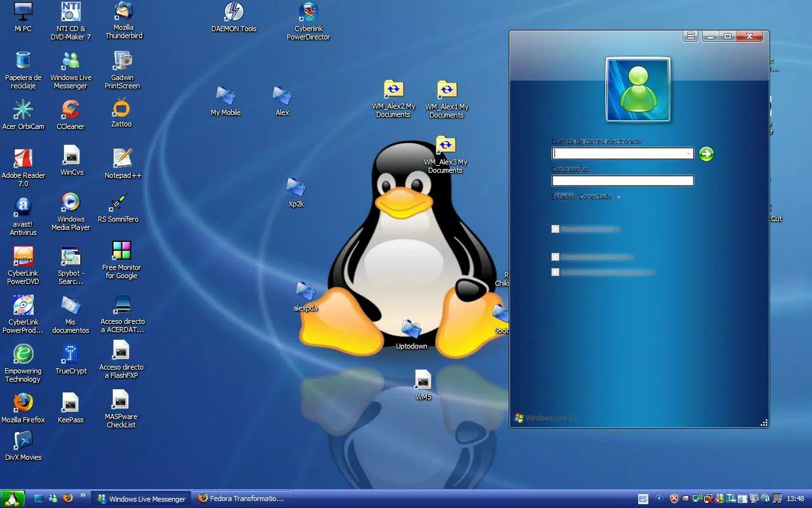Select the avast! Antivirus desktop icon
The width and height of the screenshot is (812, 508).
click(23, 217)
